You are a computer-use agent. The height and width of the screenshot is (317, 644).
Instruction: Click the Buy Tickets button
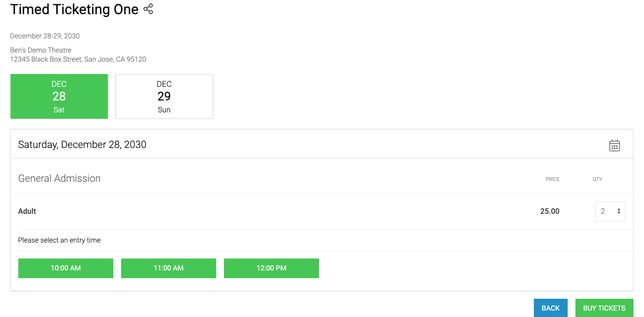pos(604,308)
